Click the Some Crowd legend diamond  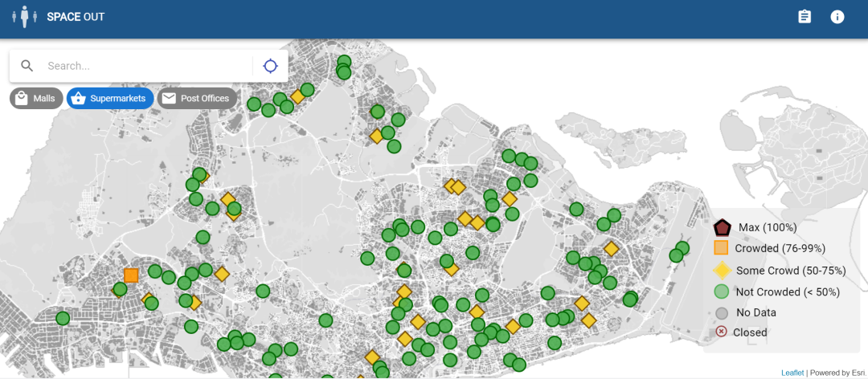point(722,270)
